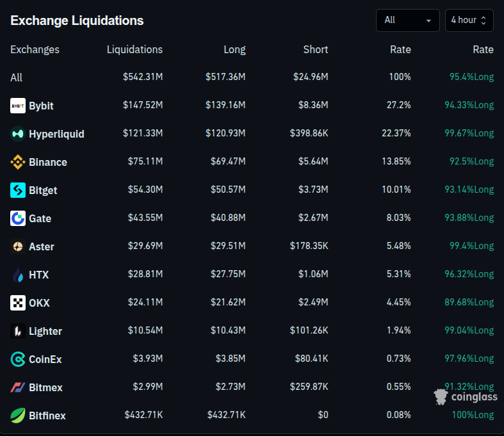Sort by the Long column header
Image resolution: width=504 pixels, height=436 pixels.
coord(234,49)
